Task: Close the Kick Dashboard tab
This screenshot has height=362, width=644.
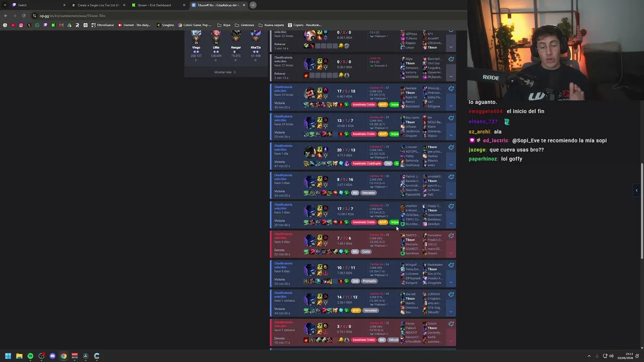Action: click(x=184, y=5)
